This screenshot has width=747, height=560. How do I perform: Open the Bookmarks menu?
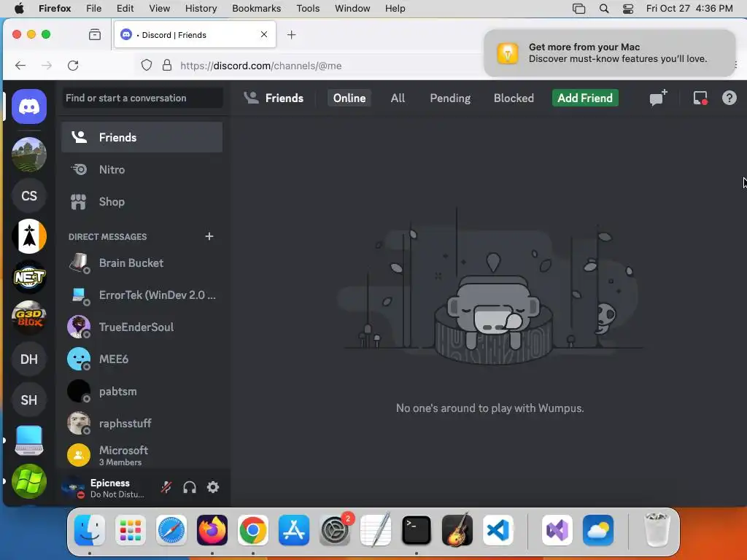[x=256, y=8]
